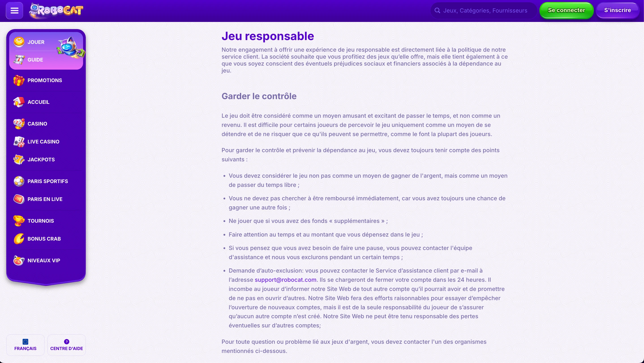Click bullet starting 'Si vous pensez que vous avez besoin'
Image resolution: width=644 pixels, height=363 pixels.
pos(350,253)
